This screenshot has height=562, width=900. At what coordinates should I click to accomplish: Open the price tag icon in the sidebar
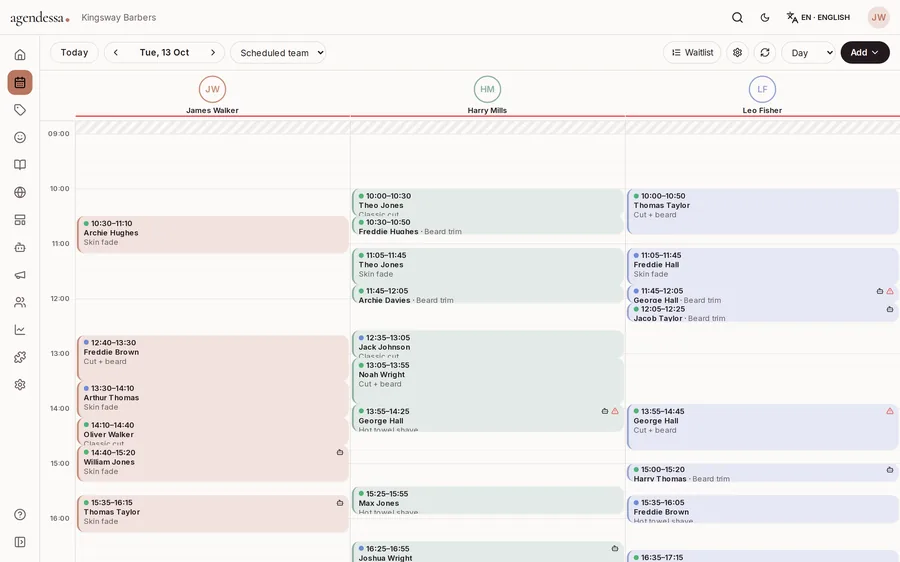coord(20,110)
